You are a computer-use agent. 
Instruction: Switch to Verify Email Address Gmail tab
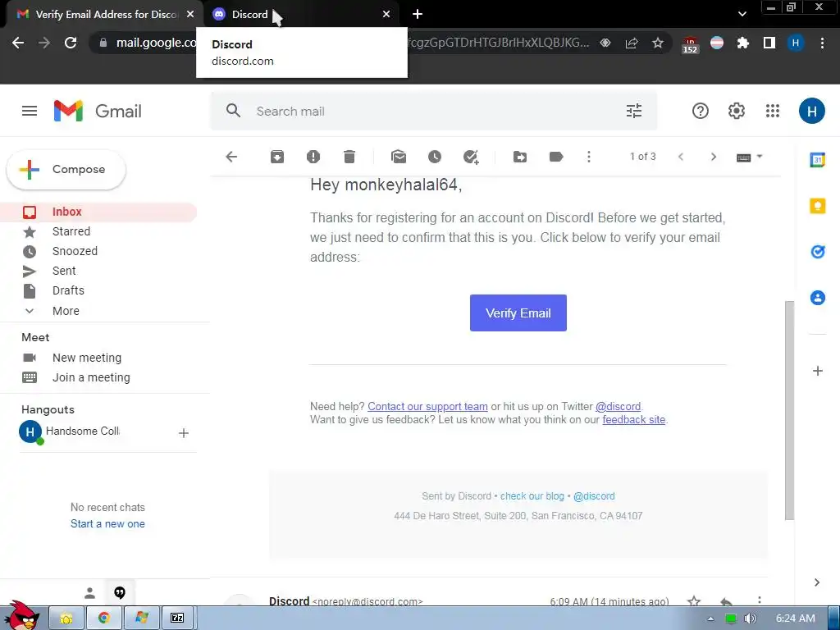pyautogui.click(x=105, y=15)
